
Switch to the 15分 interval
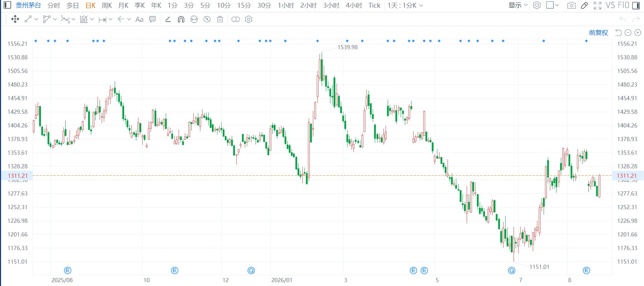tap(244, 6)
